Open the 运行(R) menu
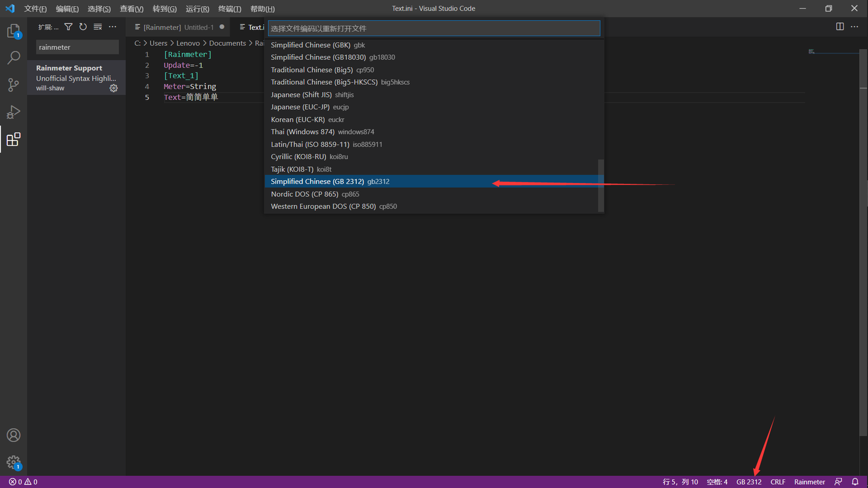Viewport: 868px width, 488px height. [198, 9]
